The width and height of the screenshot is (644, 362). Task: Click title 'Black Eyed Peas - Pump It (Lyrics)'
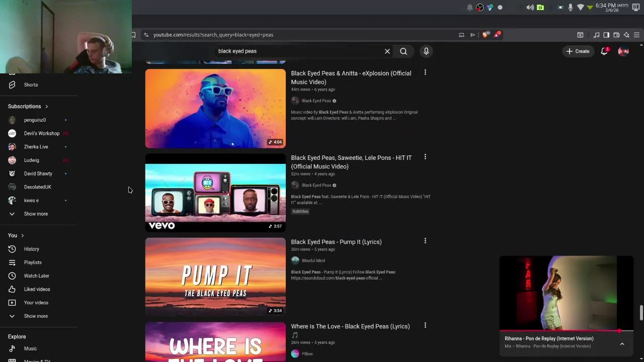(336, 242)
